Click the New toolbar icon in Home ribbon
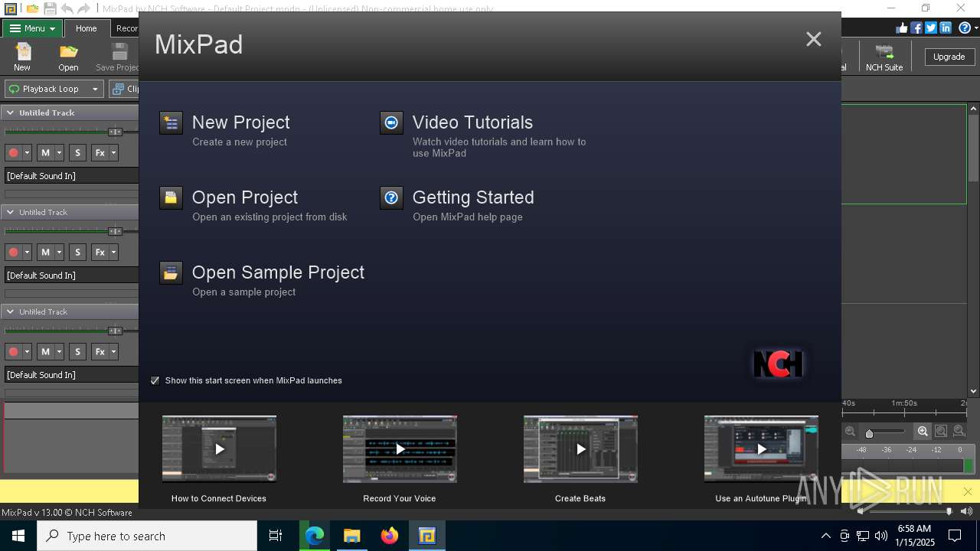980x551 pixels. [22, 57]
